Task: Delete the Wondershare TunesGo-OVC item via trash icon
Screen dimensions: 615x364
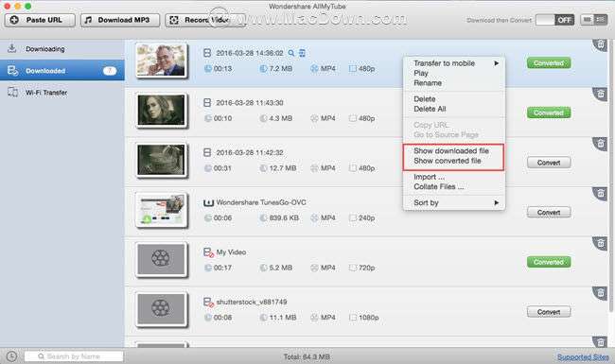Action: [x=601, y=194]
